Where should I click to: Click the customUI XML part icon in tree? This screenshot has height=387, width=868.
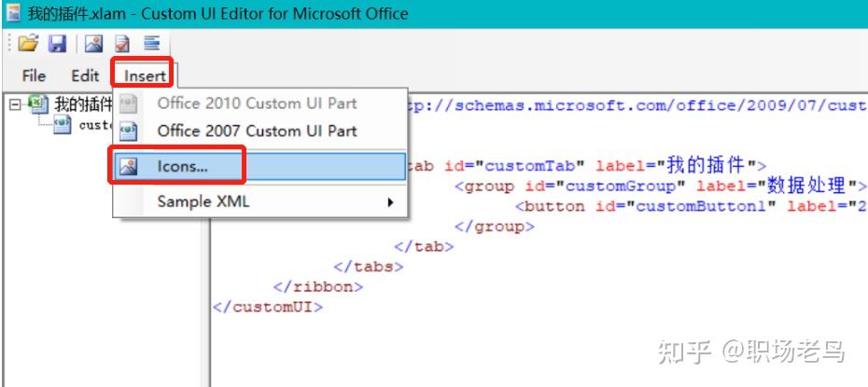[x=63, y=125]
